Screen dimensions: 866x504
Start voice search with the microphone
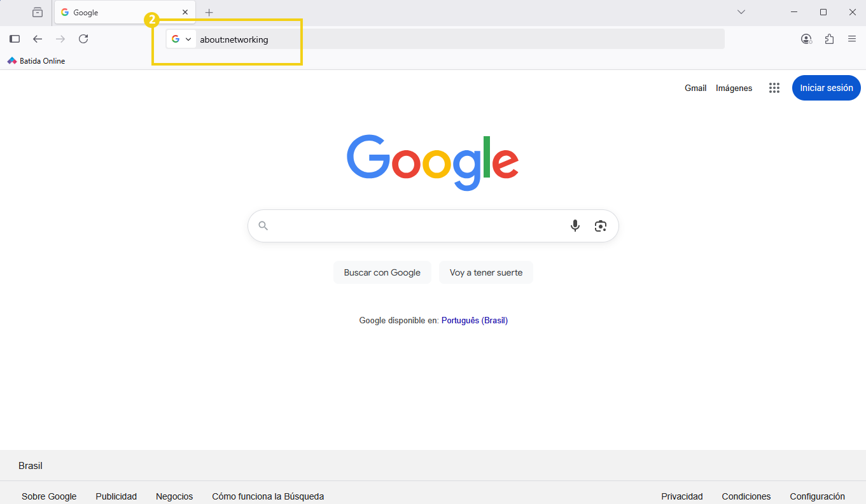pos(575,225)
